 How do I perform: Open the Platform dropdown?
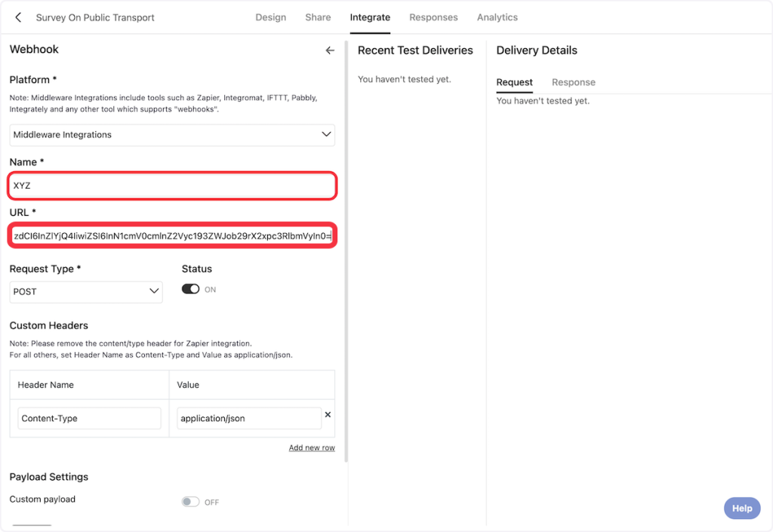tap(172, 135)
